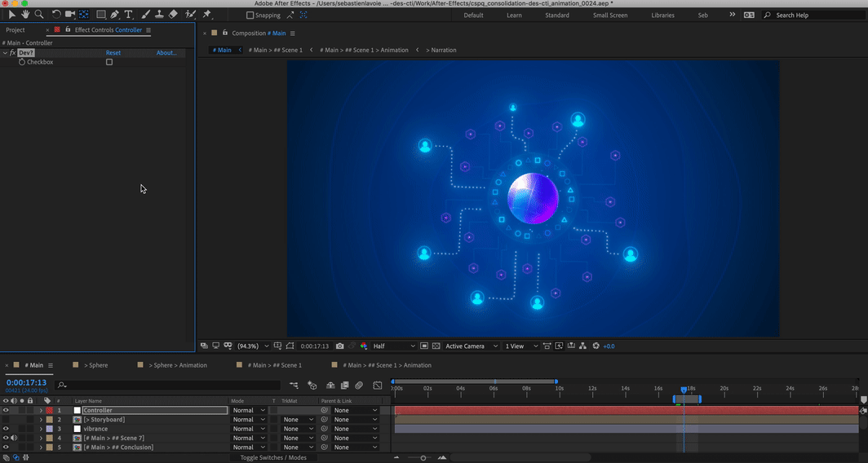Toggle the timeline Motion Blur enable icon
Screen dimensions: 868x463
tap(359, 385)
